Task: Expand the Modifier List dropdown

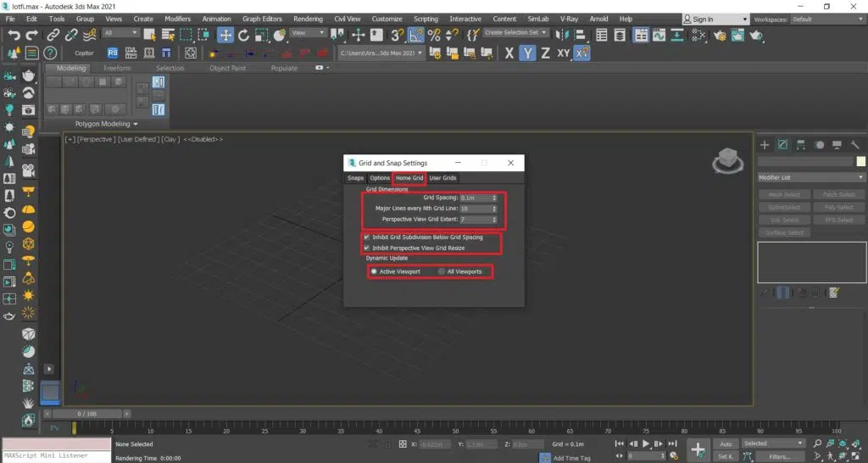Action: pyautogui.click(x=810, y=177)
